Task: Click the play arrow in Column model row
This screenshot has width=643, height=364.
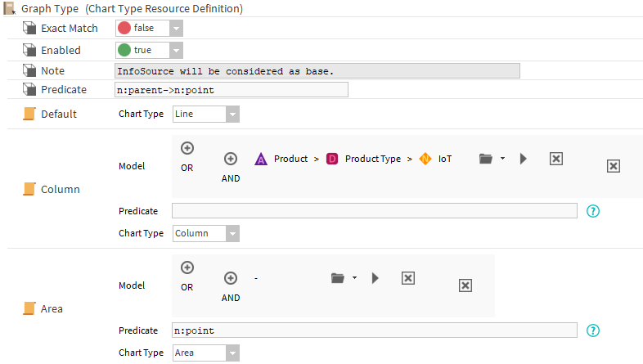Action: tap(524, 159)
